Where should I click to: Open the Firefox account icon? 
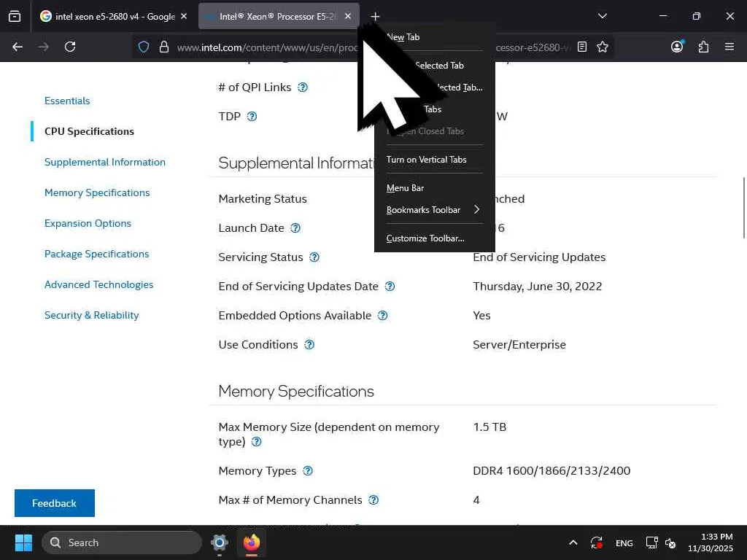pyautogui.click(x=677, y=47)
